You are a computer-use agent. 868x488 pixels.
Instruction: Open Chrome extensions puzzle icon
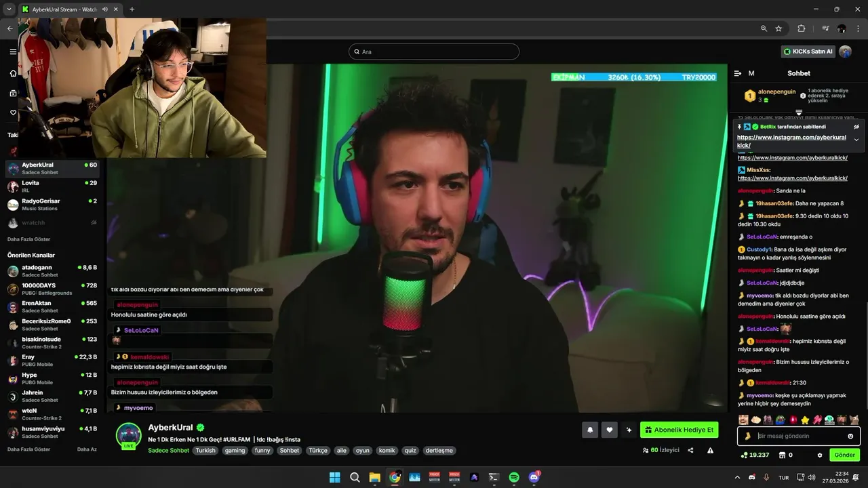(x=801, y=28)
